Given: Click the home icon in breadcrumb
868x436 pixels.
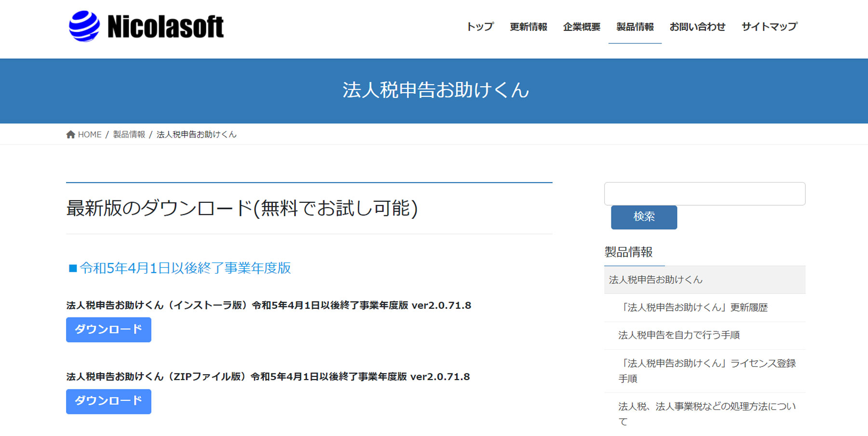Looking at the screenshot, I should click(x=70, y=134).
